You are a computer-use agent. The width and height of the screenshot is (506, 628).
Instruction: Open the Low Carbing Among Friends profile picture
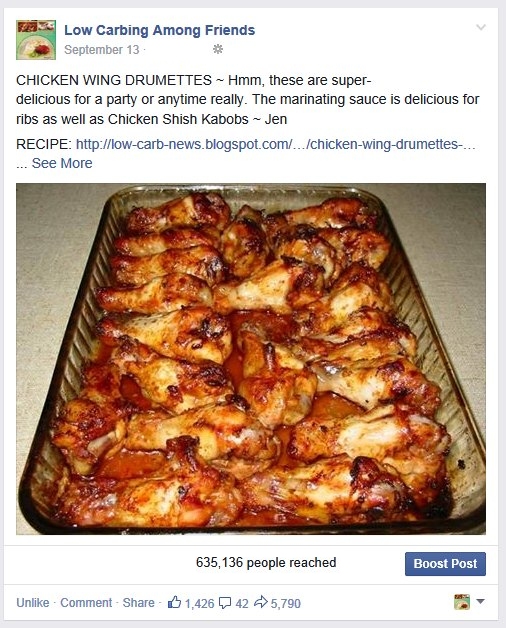click(36, 40)
